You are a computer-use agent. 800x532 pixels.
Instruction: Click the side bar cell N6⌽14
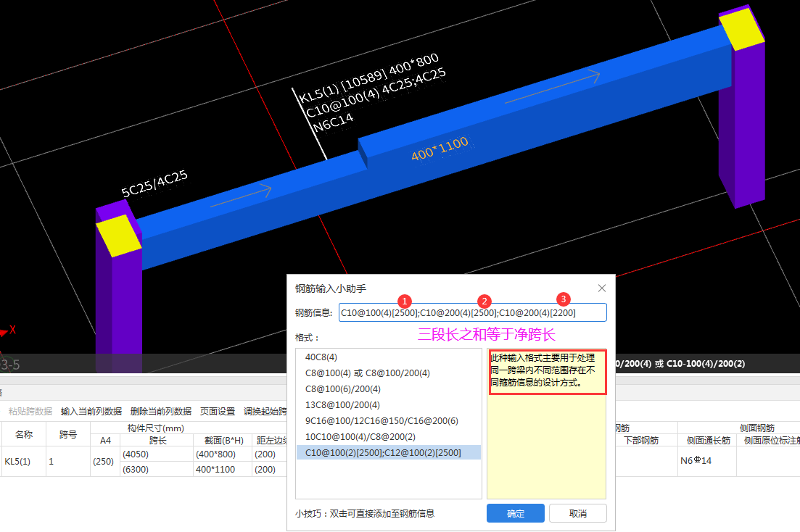(706, 460)
